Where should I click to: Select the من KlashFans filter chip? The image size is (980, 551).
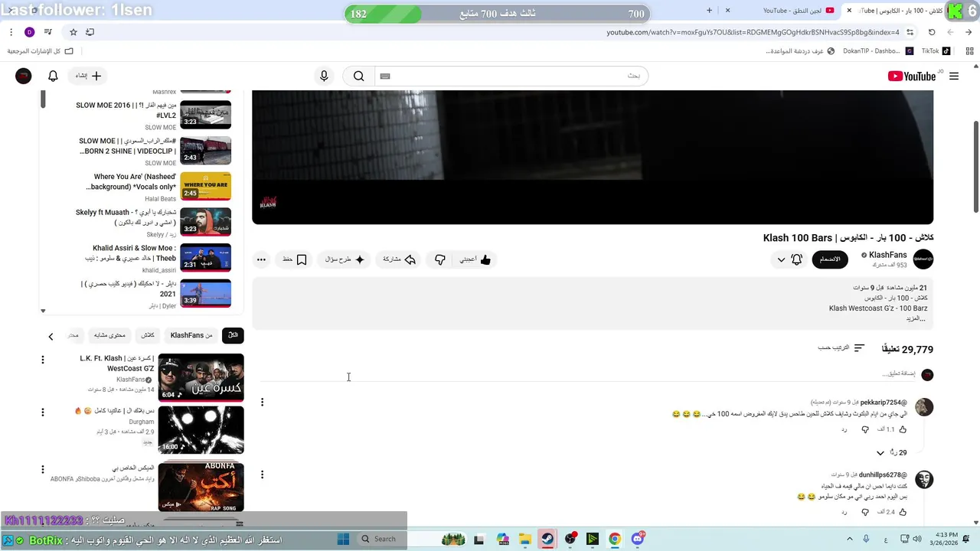191,335
